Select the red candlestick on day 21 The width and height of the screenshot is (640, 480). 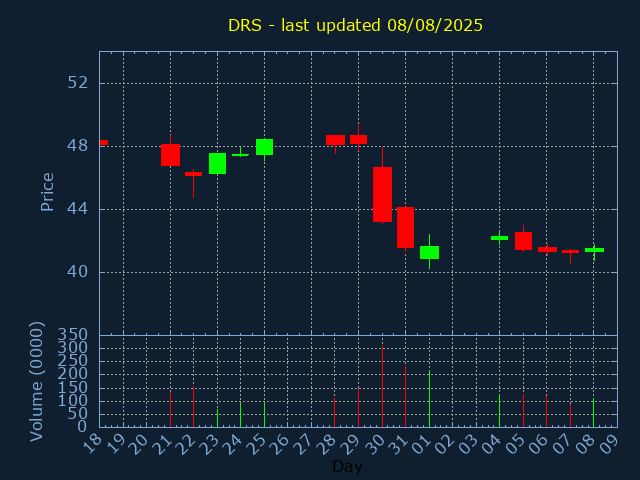click(x=171, y=155)
